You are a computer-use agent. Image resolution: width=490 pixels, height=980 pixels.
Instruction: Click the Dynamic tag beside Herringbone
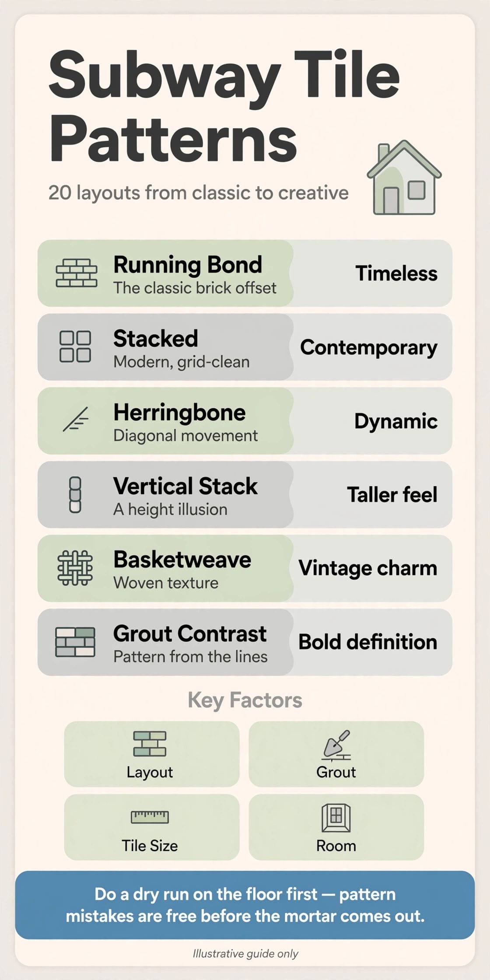pyautogui.click(x=396, y=421)
